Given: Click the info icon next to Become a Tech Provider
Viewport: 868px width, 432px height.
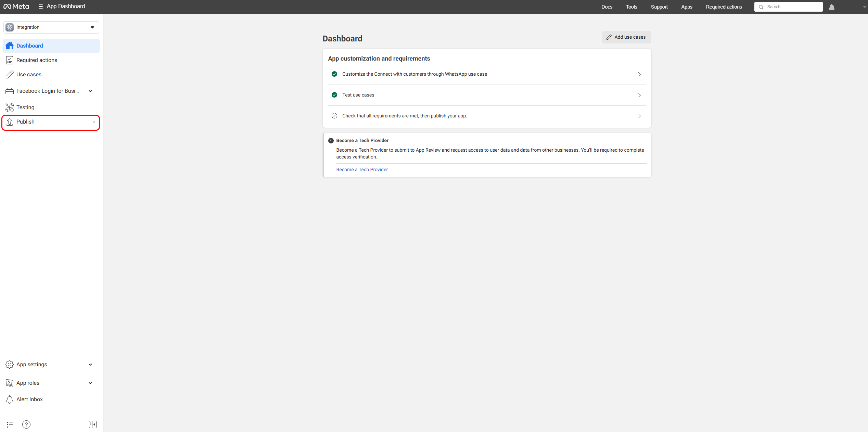Looking at the screenshot, I should (331, 141).
